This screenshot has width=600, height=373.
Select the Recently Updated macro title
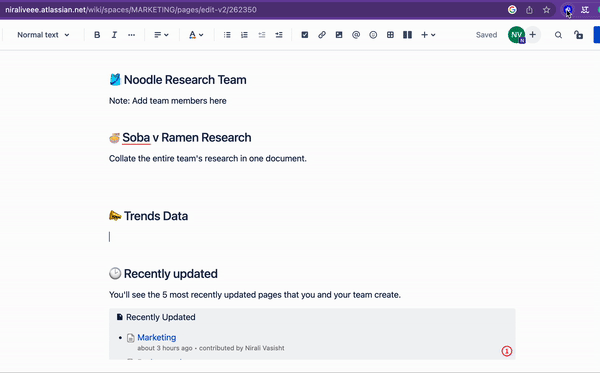(x=161, y=317)
